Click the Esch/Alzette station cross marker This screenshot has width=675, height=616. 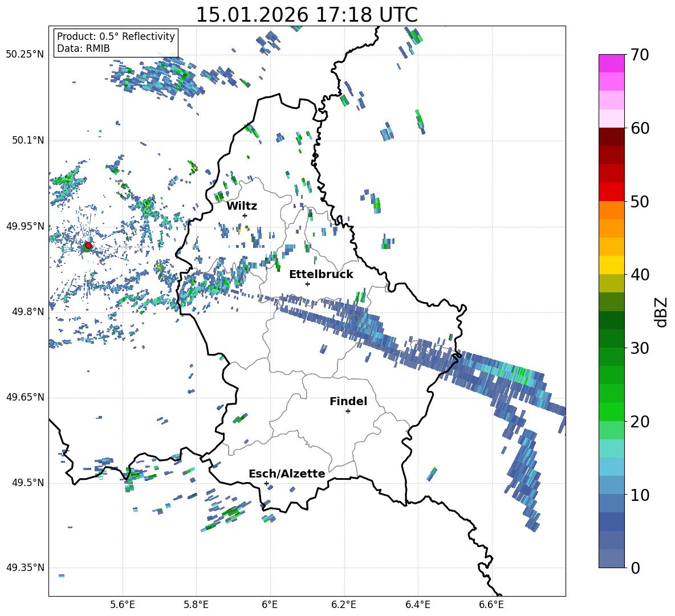coord(266,483)
